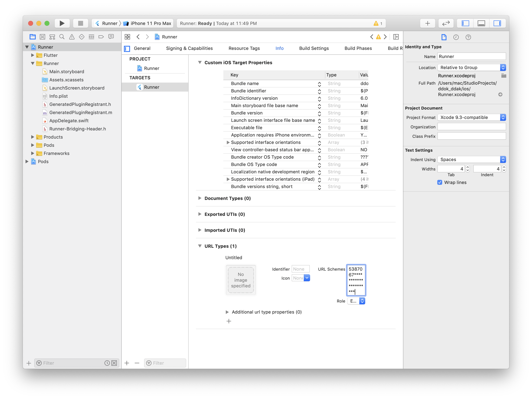Expand the Flutter folder
Image resolution: width=532 pixels, height=399 pixels.
coord(32,55)
